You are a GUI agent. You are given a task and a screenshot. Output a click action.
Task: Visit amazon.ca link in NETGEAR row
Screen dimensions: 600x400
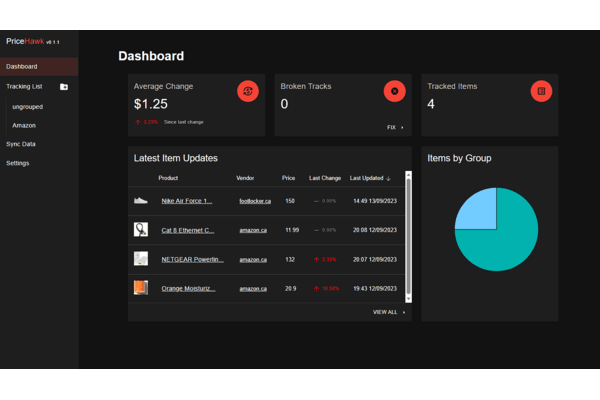click(x=253, y=260)
